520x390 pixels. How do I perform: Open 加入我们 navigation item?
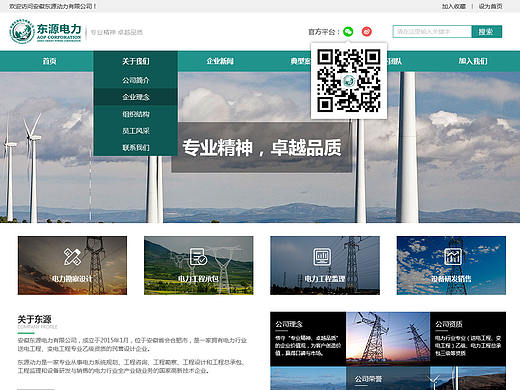473,61
